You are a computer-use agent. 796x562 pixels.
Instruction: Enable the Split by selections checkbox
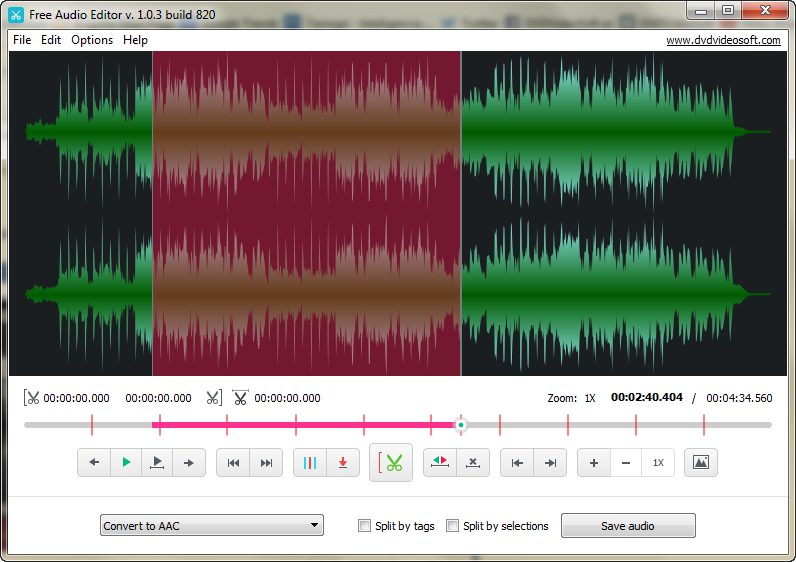point(453,526)
